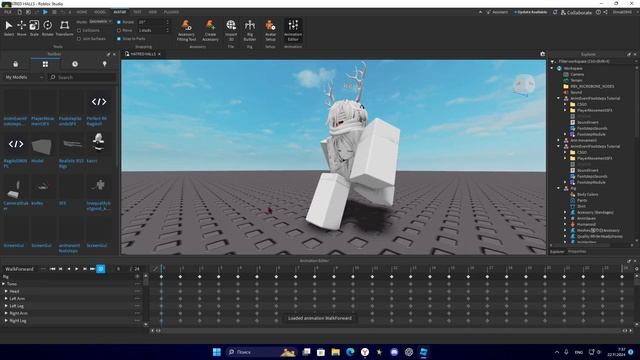
Task: Expand the Right Leg track
Action: coord(6,320)
